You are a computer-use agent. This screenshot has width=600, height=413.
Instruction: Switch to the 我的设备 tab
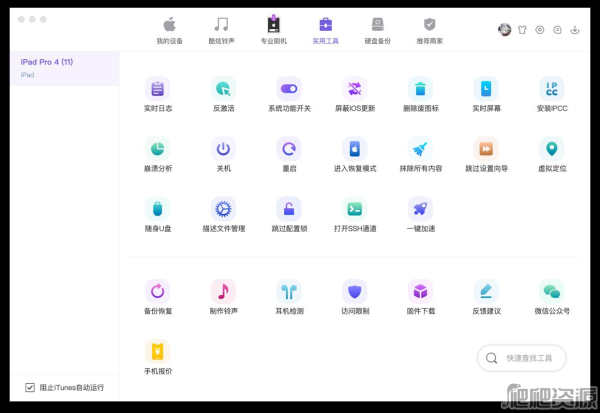click(170, 31)
